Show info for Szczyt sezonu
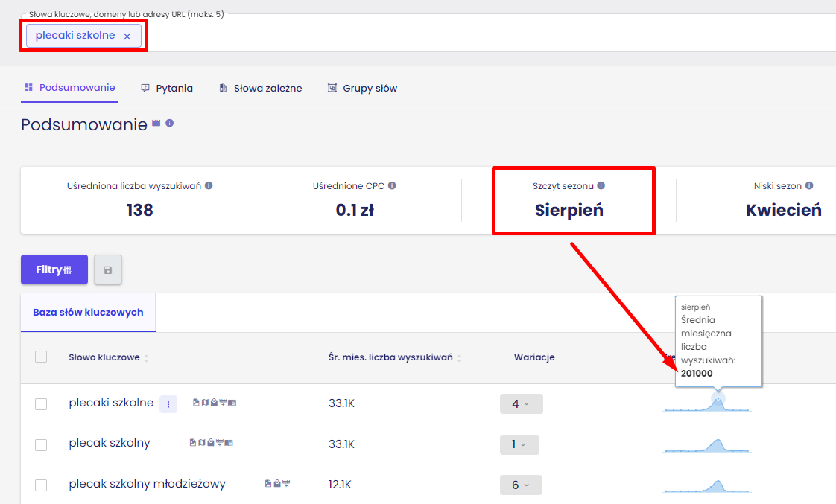Screen dimensions: 836x504 (x=601, y=185)
